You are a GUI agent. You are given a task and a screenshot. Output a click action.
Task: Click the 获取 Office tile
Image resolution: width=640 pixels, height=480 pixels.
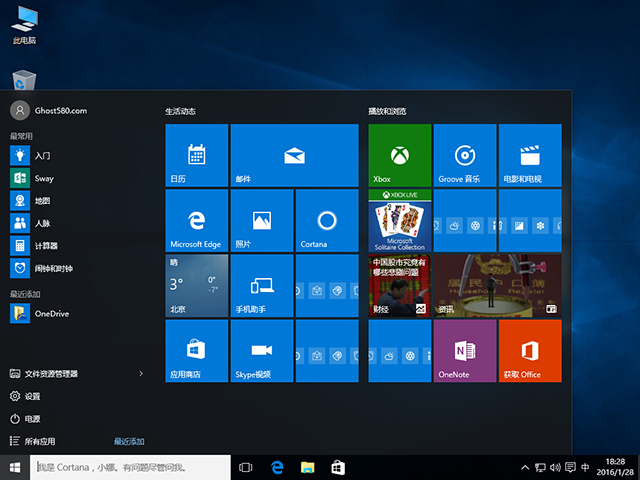pos(529,350)
